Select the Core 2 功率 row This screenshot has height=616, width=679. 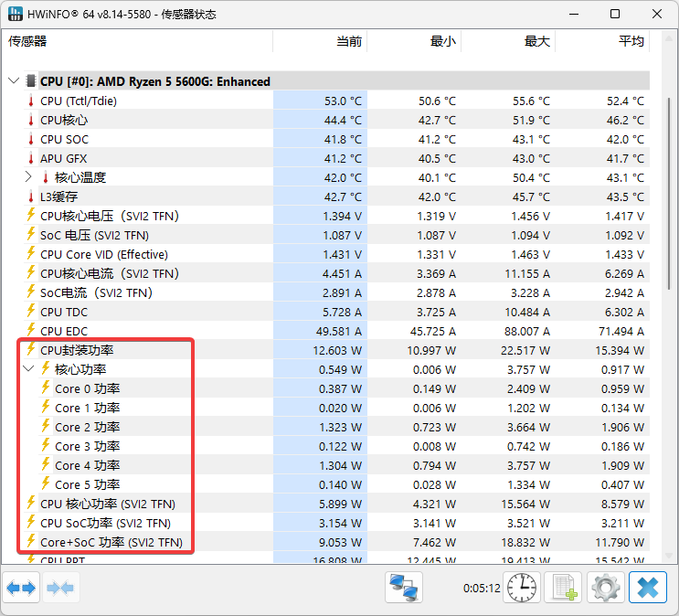pos(87,427)
